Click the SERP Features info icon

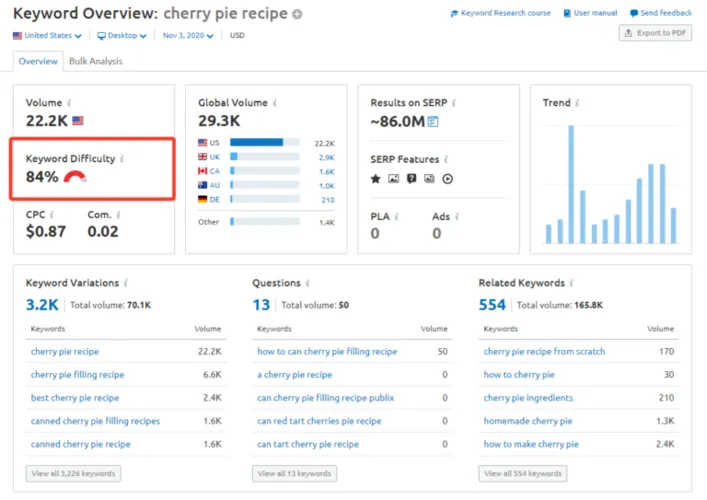(446, 159)
